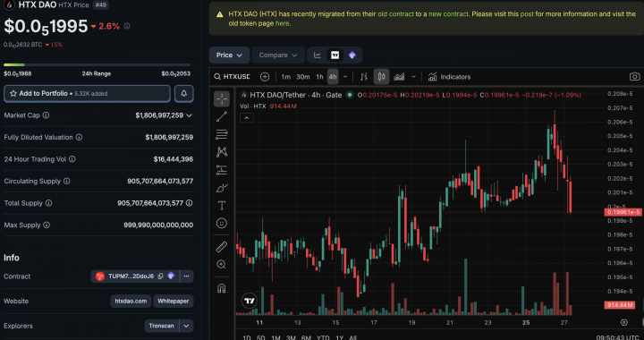Open the bar style icon

coord(363,77)
